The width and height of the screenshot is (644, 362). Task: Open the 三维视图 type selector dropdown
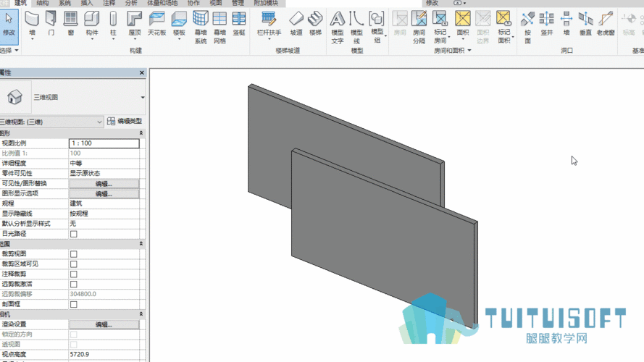click(x=143, y=97)
